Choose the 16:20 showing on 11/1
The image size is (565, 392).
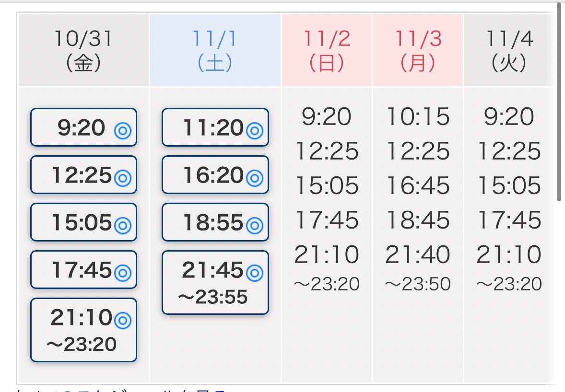[x=215, y=175]
